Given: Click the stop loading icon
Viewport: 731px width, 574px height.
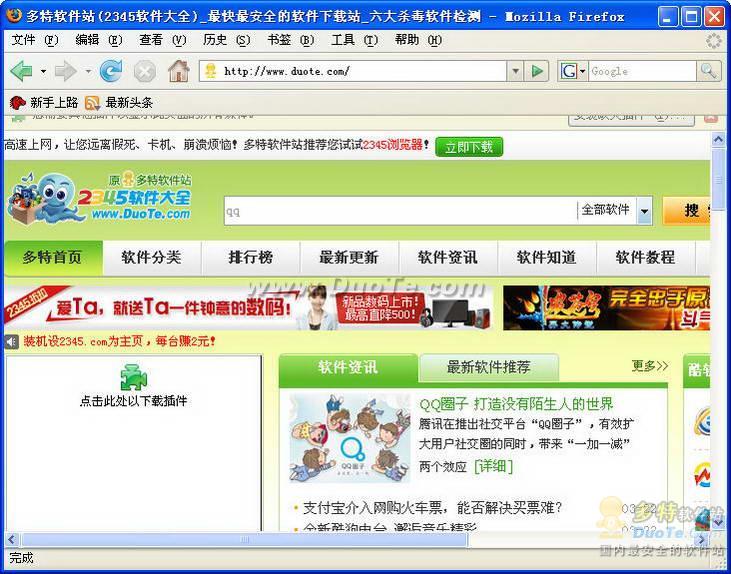Looking at the screenshot, I should pyautogui.click(x=145, y=72).
